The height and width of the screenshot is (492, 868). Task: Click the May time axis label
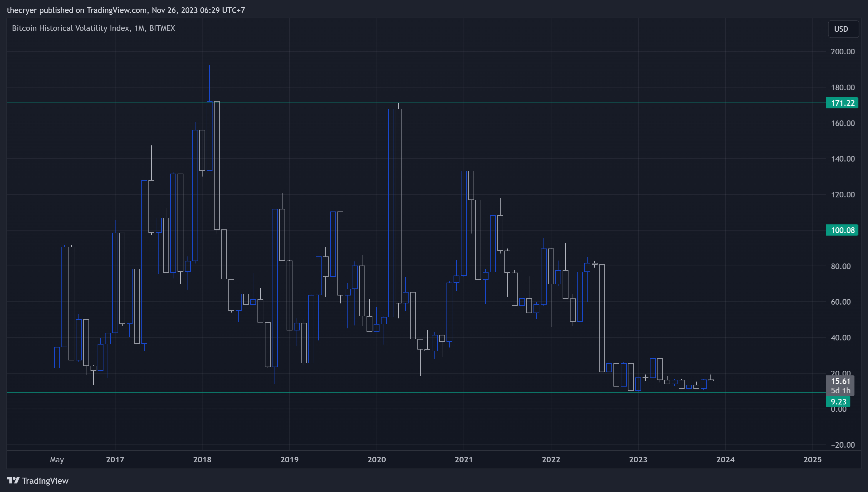coord(57,460)
